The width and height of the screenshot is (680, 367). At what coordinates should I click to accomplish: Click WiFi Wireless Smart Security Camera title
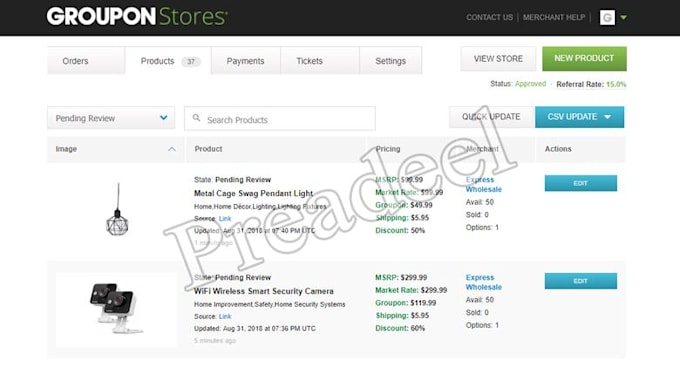point(264,291)
